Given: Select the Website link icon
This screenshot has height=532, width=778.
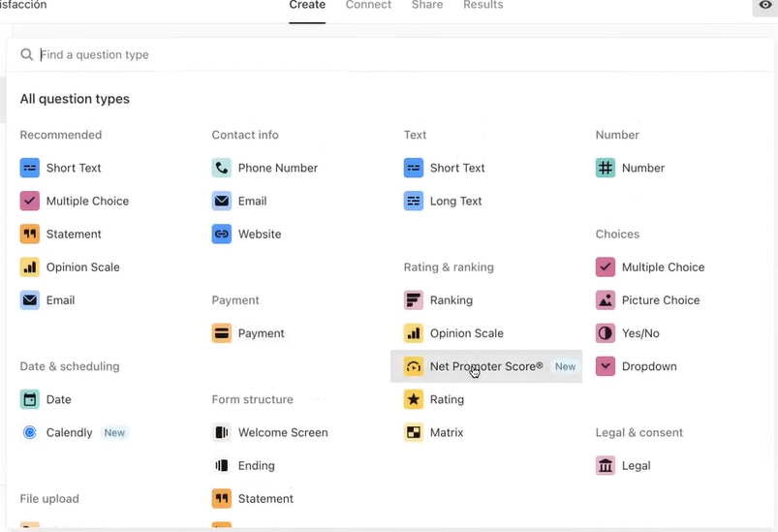Looking at the screenshot, I should tap(222, 234).
